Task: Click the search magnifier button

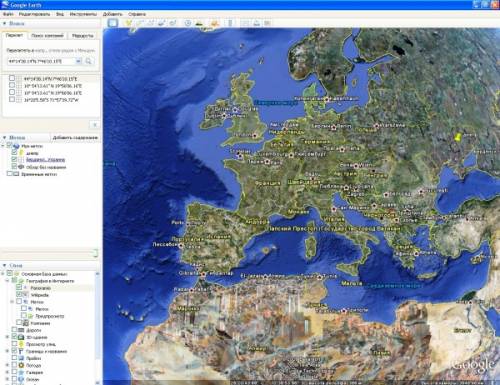Action: pyautogui.click(x=88, y=61)
